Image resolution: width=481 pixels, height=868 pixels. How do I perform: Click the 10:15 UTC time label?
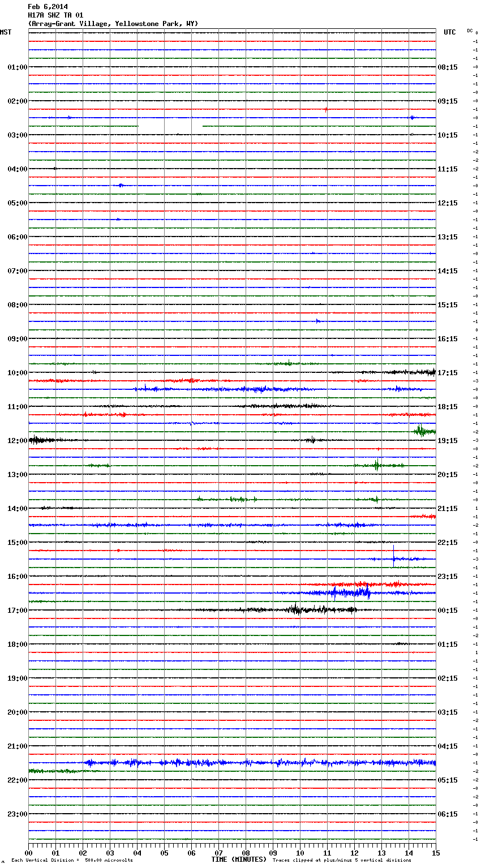point(448,135)
